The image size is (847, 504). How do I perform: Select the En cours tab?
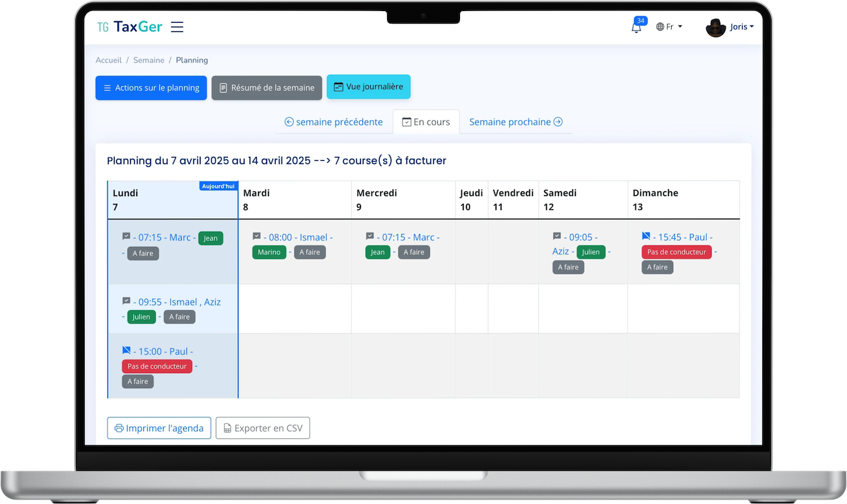tap(426, 122)
